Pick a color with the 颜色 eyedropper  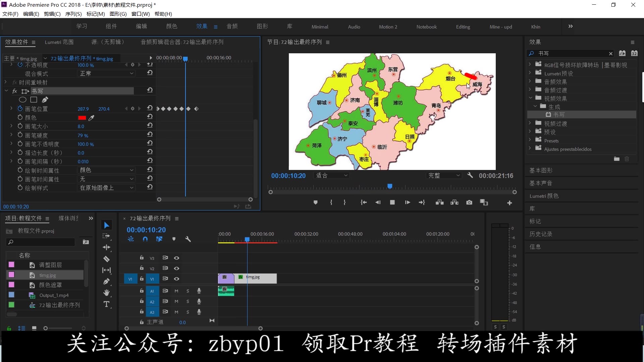pos(91,118)
